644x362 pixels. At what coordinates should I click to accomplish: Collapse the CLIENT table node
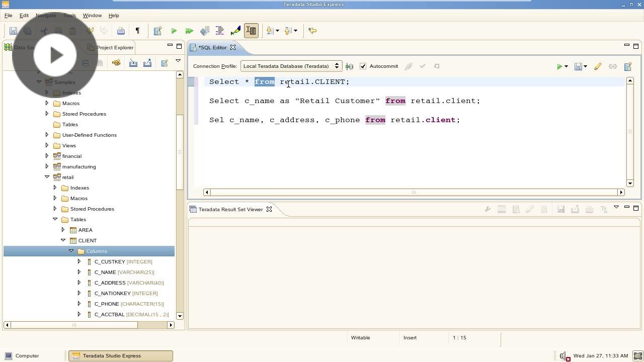pos(63,240)
